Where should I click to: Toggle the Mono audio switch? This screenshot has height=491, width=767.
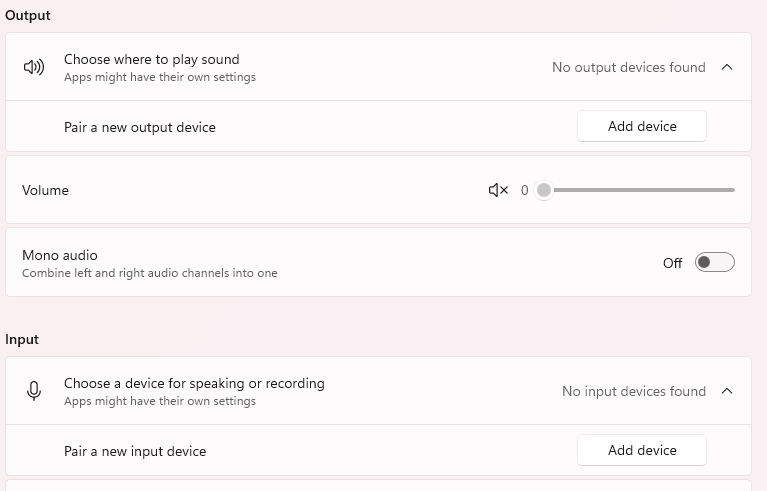tap(715, 263)
